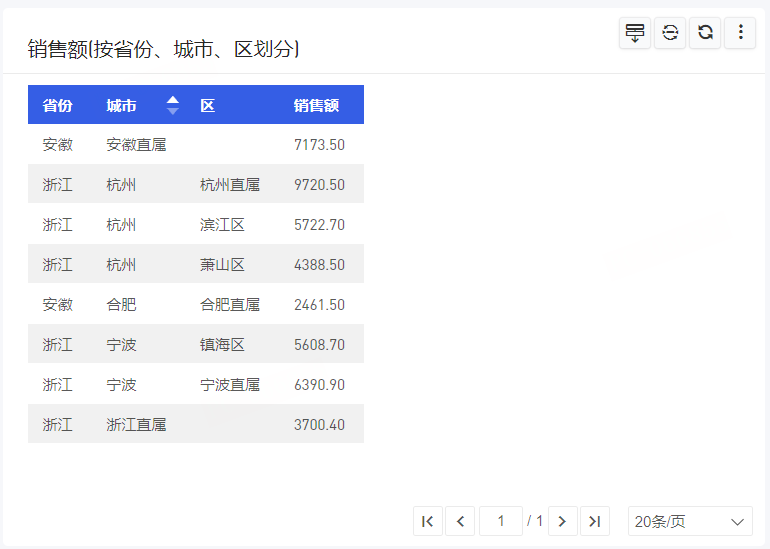Viewport: 770px width, 549px height.
Task: Jump to the last page
Action: tap(595, 521)
